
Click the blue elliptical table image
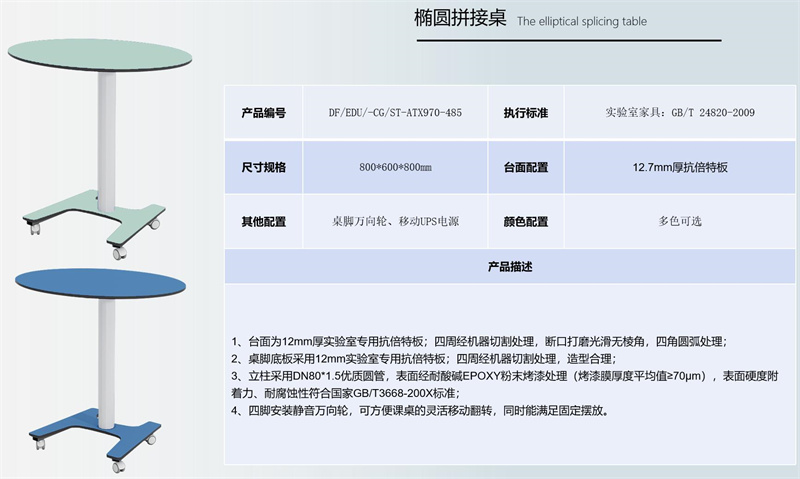click(x=101, y=370)
